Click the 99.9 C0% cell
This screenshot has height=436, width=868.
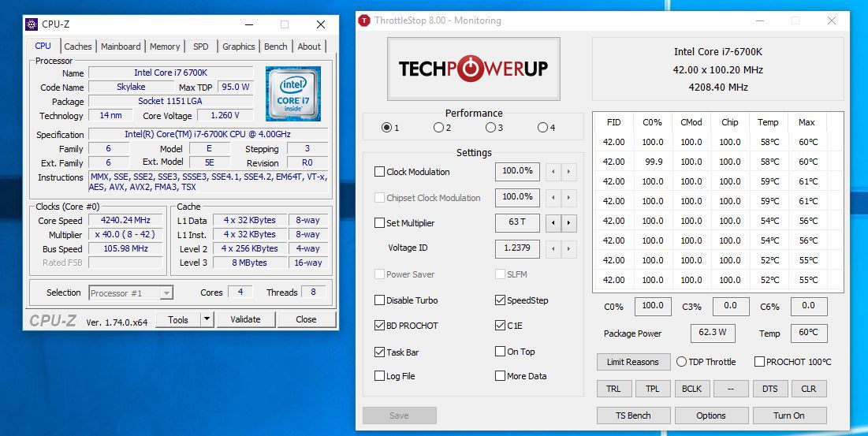[653, 162]
